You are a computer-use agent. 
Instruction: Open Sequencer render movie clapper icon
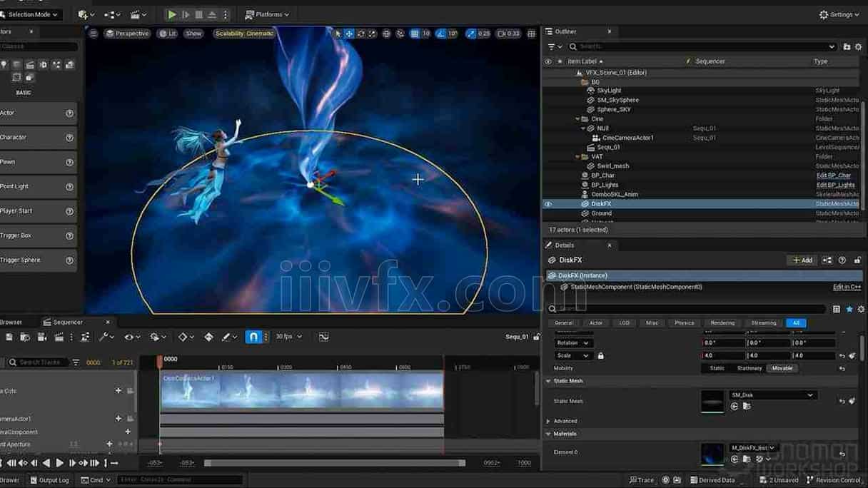tap(59, 337)
